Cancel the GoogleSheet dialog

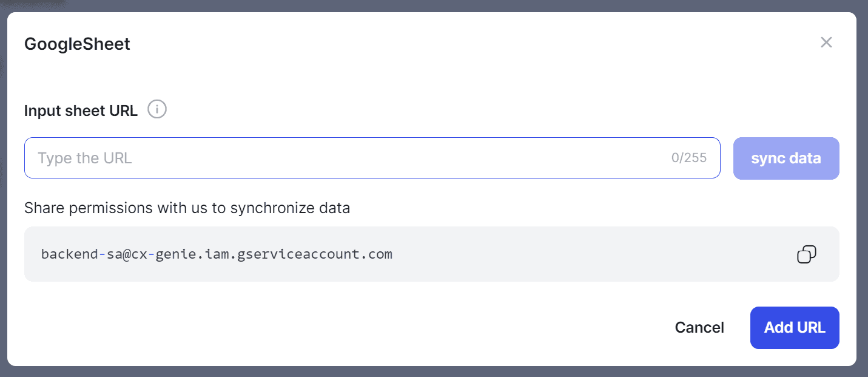click(699, 328)
